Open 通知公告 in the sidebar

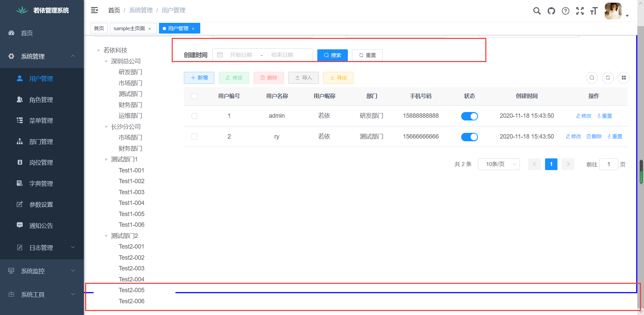42,225
